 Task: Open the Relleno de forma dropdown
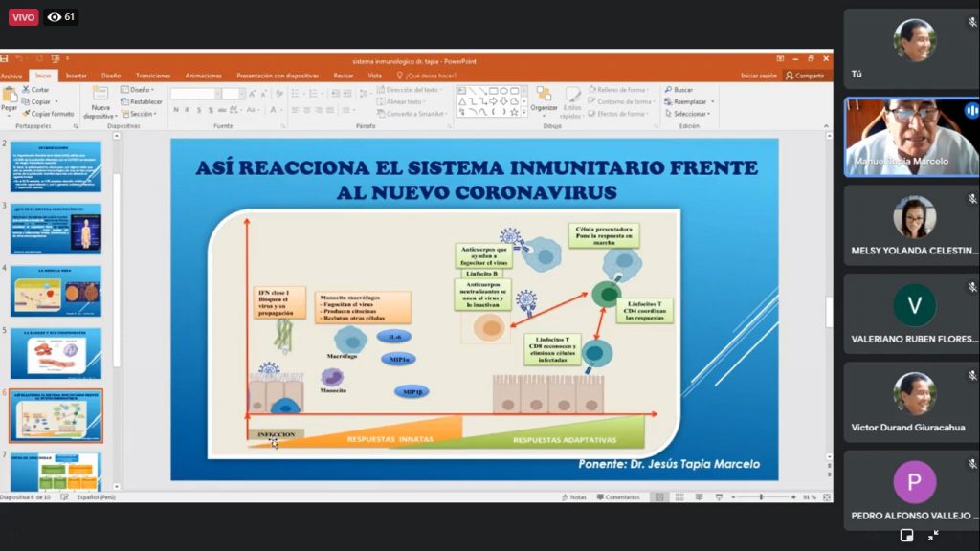(619, 90)
